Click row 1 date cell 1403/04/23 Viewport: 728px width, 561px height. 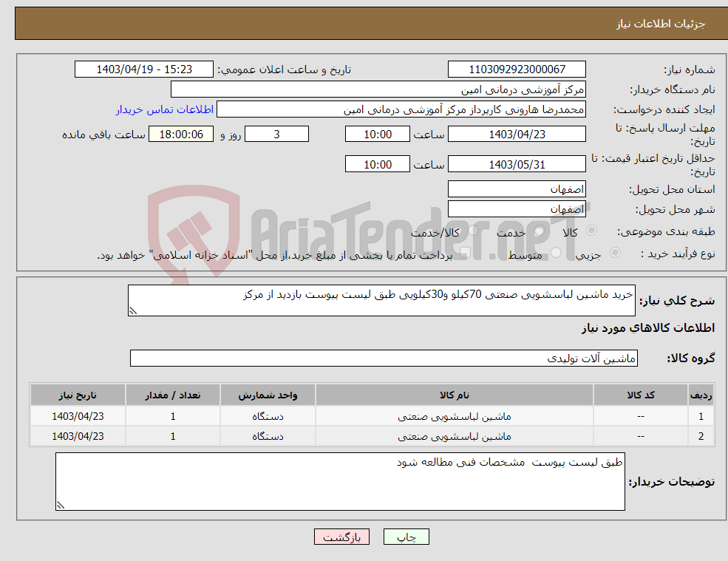coord(78,416)
